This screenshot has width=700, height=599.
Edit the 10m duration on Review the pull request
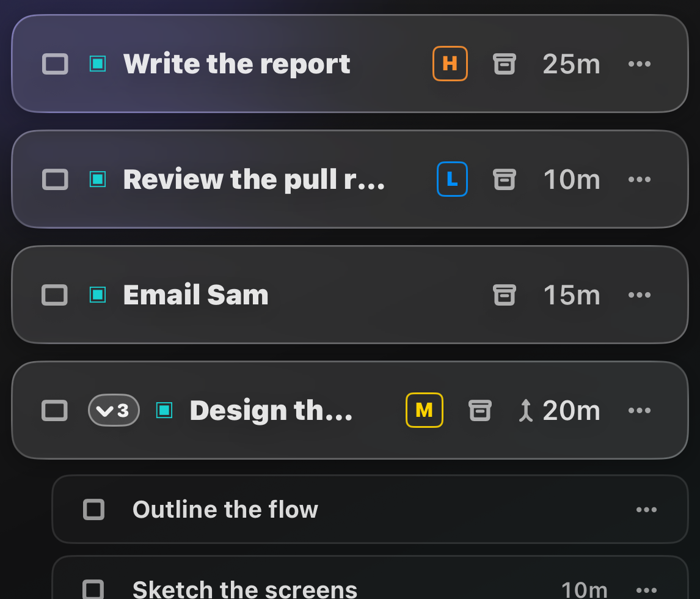tap(572, 180)
